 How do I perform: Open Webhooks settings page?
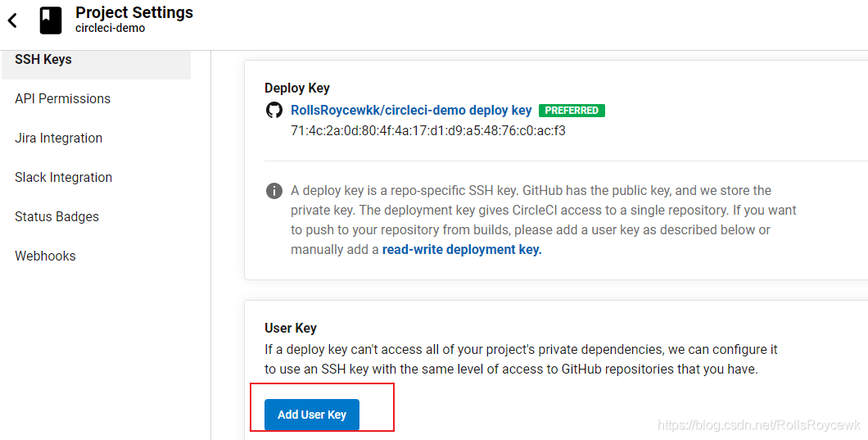pyautogui.click(x=45, y=256)
